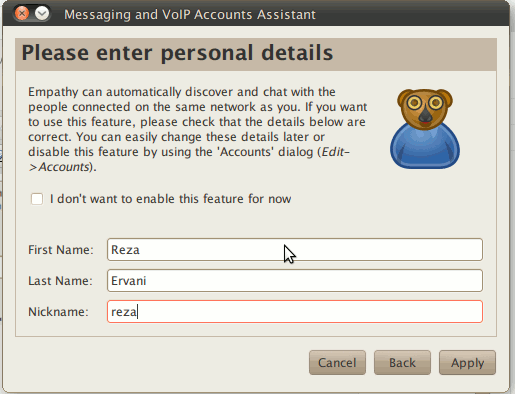515x394 pixels.
Task: Select the Last Name field containing Ervani
Action: [x=295, y=281]
